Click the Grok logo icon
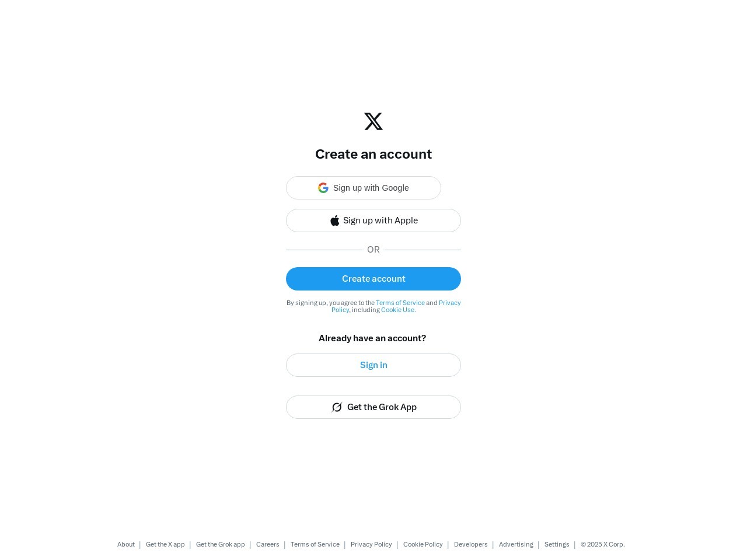Screen dimensions: 747x560 point(337,407)
